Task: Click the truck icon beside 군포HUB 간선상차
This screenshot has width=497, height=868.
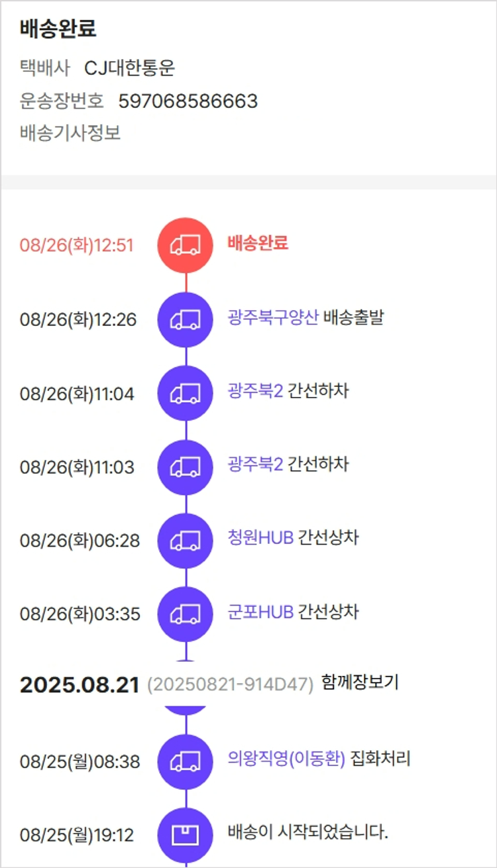Action: tap(186, 614)
